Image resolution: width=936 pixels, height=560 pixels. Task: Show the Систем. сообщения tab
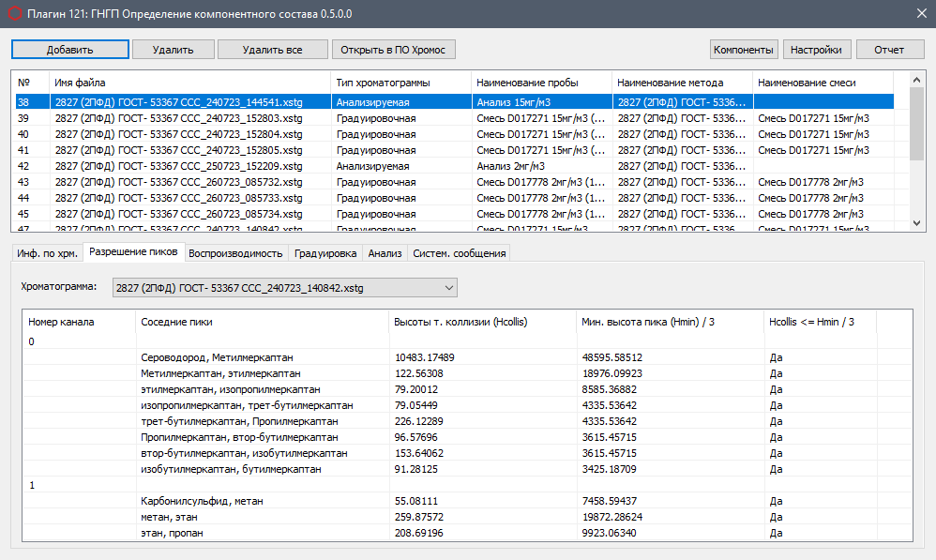[460, 253]
